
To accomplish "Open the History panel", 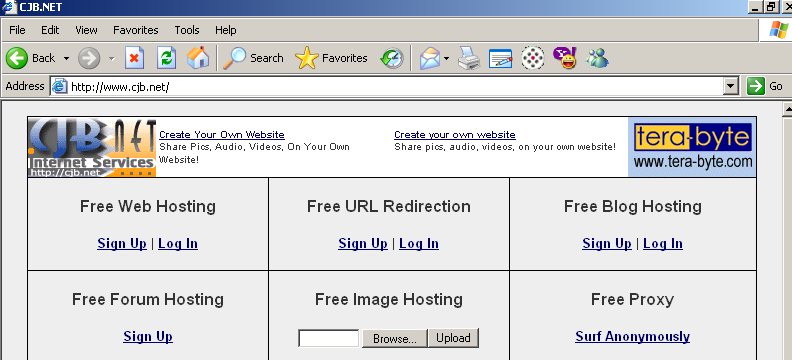I will (x=392, y=58).
